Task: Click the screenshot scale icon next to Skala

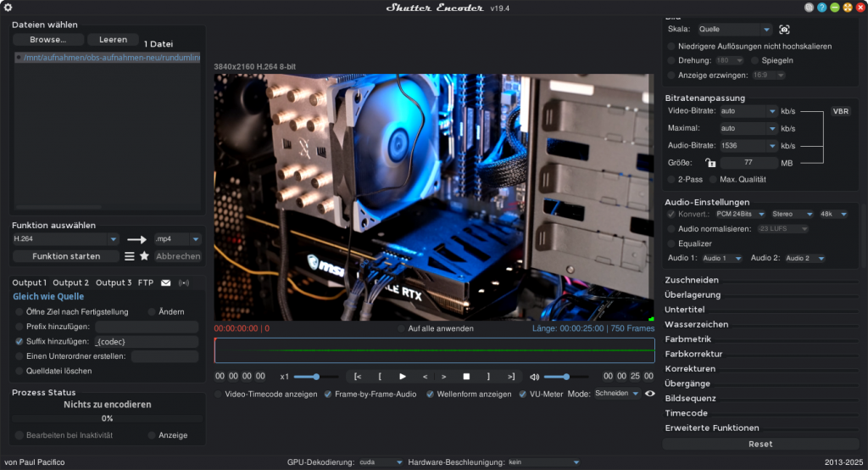Action: [x=784, y=29]
